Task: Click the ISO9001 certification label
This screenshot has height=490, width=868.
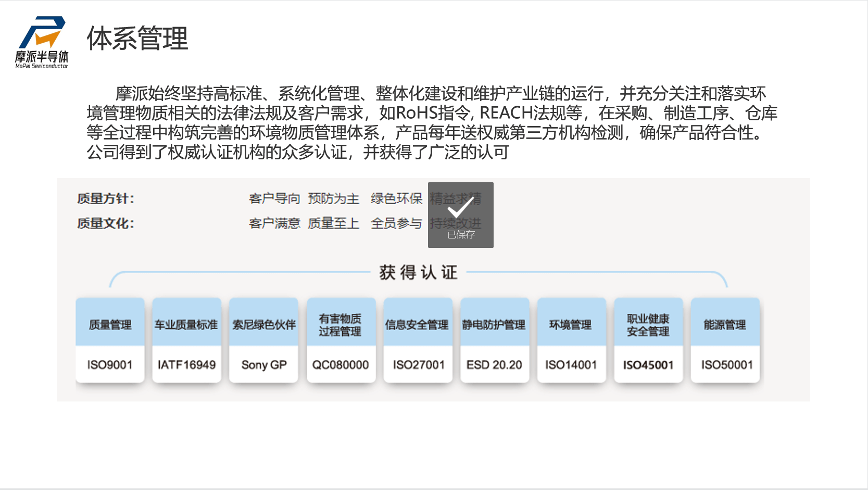Action: [x=110, y=365]
